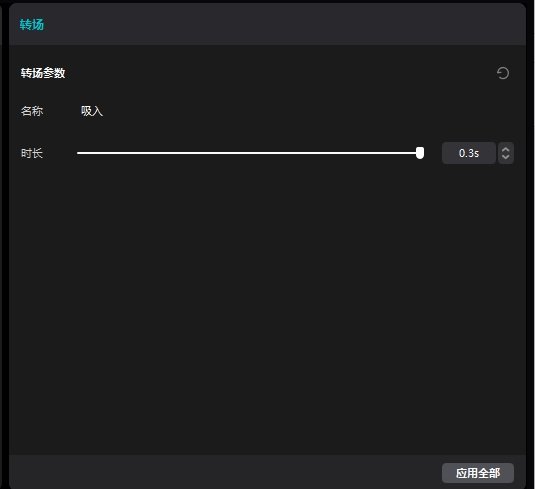Click the lower chevron next to 0.3s

click(506, 157)
